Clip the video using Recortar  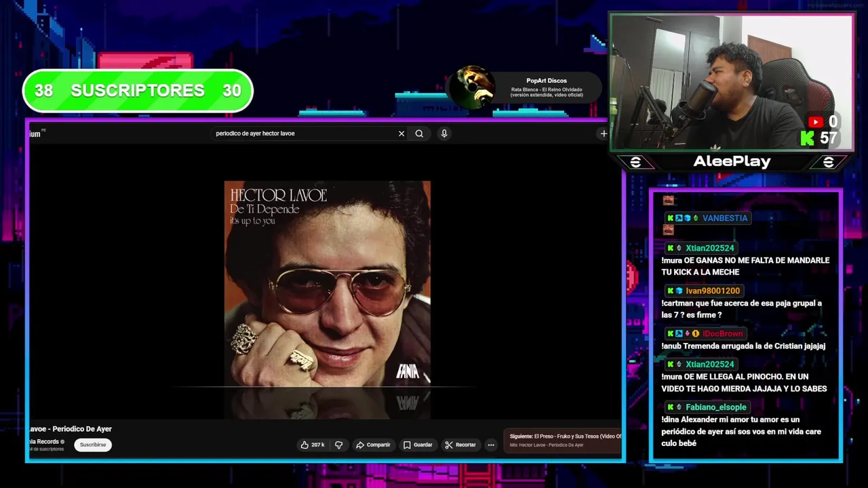click(x=460, y=445)
